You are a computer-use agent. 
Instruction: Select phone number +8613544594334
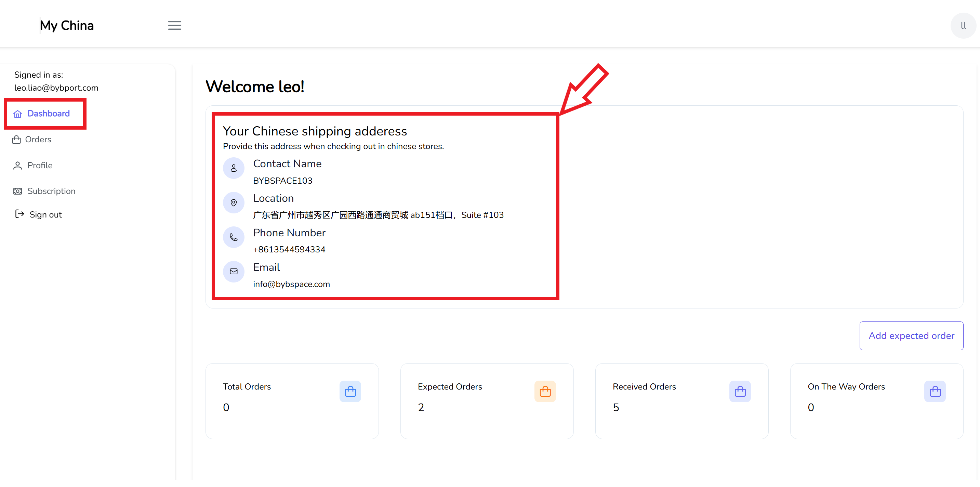tap(289, 250)
